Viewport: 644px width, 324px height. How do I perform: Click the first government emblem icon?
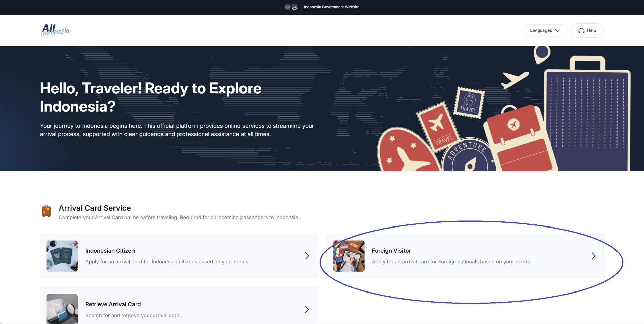pos(287,7)
